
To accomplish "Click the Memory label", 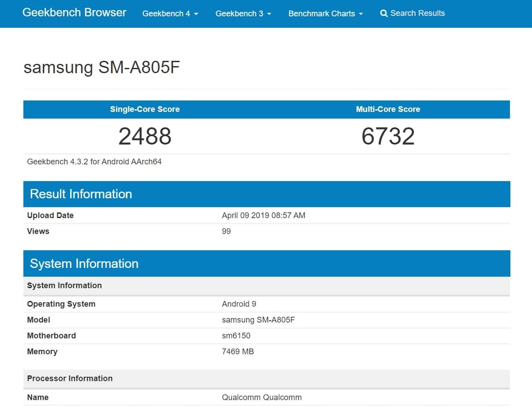I will pyautogui.click(x=42, y=352).
